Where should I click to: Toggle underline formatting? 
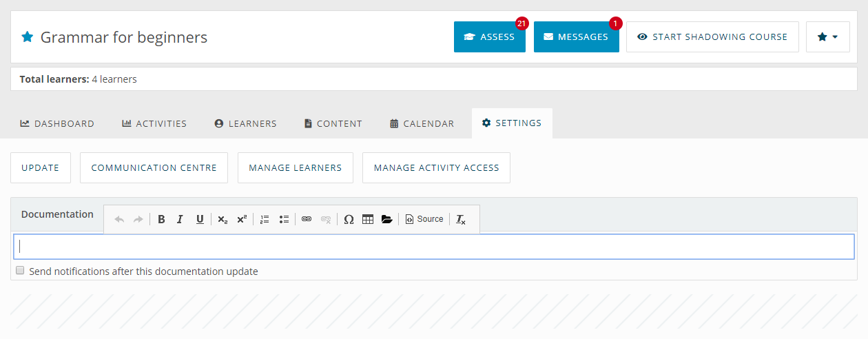(200, 219)
